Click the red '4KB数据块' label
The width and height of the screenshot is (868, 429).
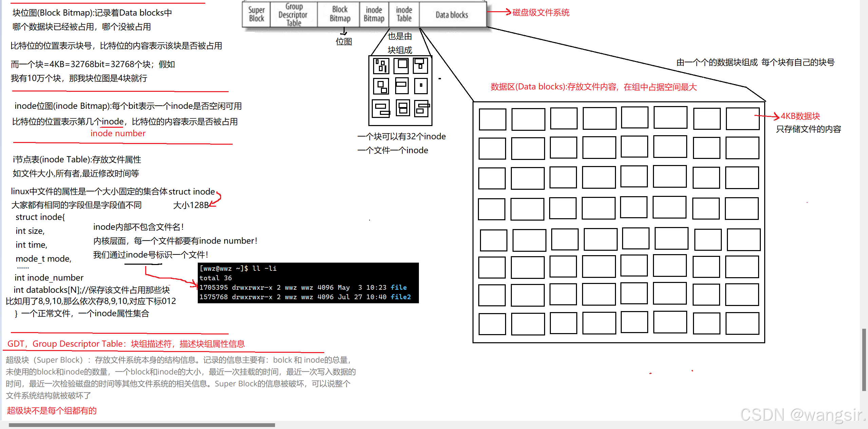tap(800, 116)
